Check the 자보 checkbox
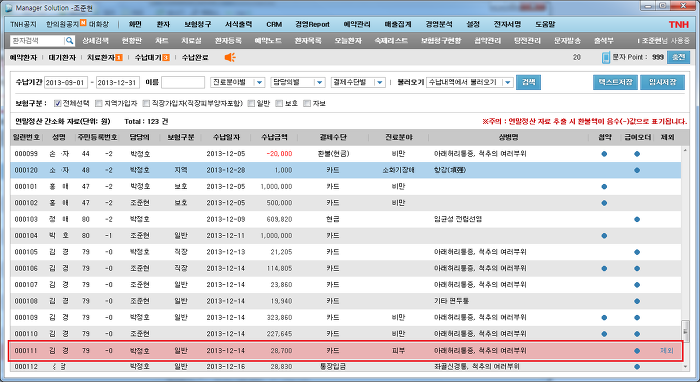This screenshot has width=700, height=382. (x=307, y=104)
